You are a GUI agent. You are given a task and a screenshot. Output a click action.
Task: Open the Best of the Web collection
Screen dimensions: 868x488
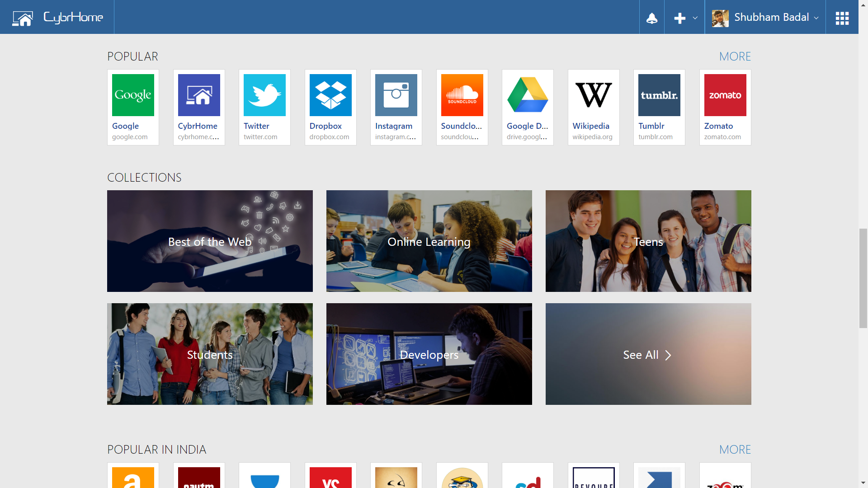point(210,241)
